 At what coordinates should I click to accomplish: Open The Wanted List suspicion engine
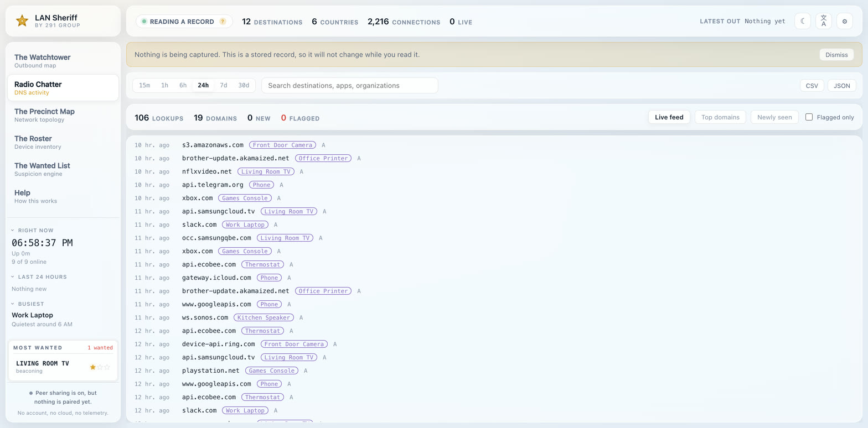pos(63,169)
